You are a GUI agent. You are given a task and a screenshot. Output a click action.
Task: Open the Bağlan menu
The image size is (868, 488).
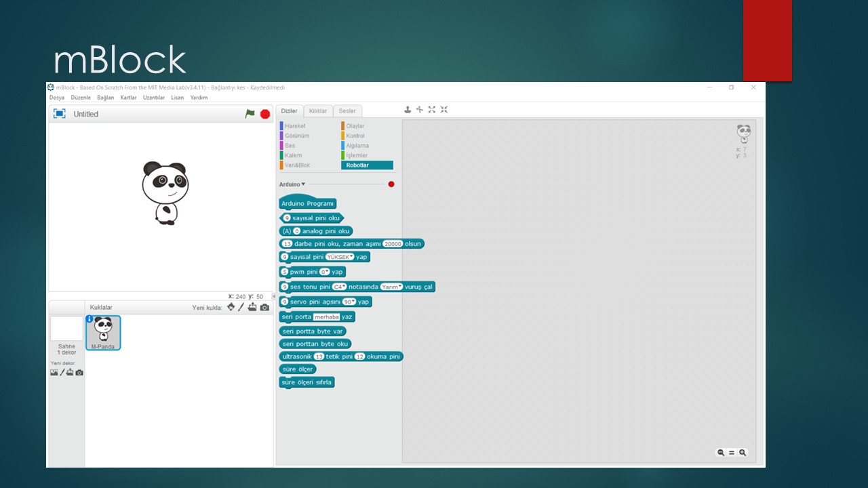(x=106, y=98)
